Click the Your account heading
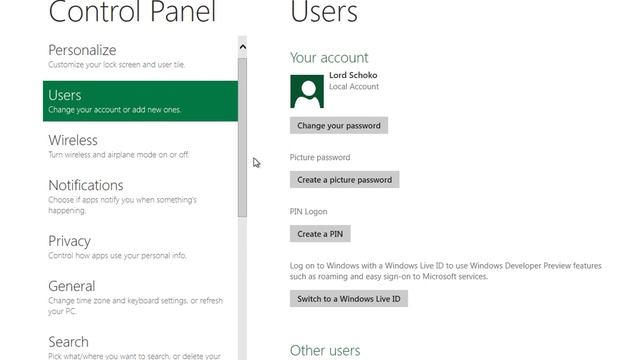Viewport: 640px width, 360px height. (329, 58)
